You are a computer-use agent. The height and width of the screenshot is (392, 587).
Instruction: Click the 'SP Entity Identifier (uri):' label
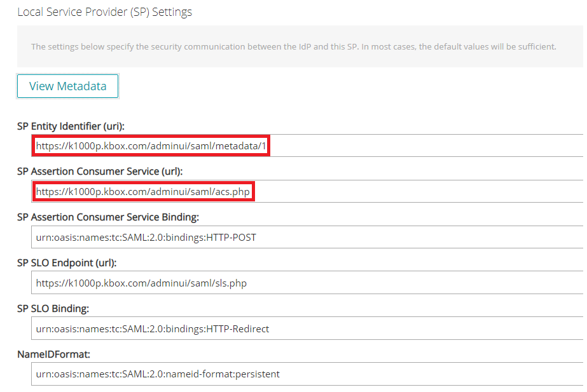tap(71, 126)
